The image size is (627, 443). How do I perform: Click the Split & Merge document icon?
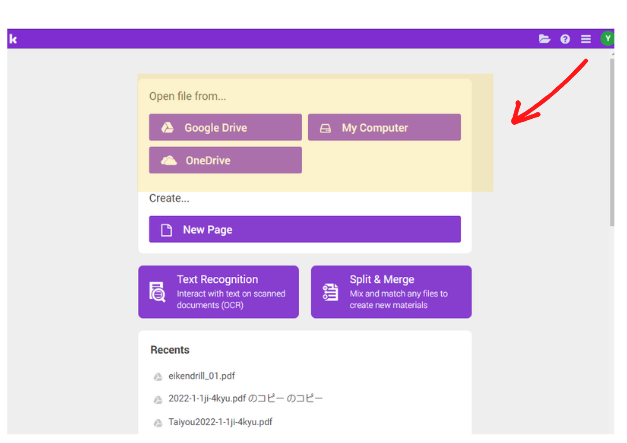pyautogui.click(x=330, y=292)
